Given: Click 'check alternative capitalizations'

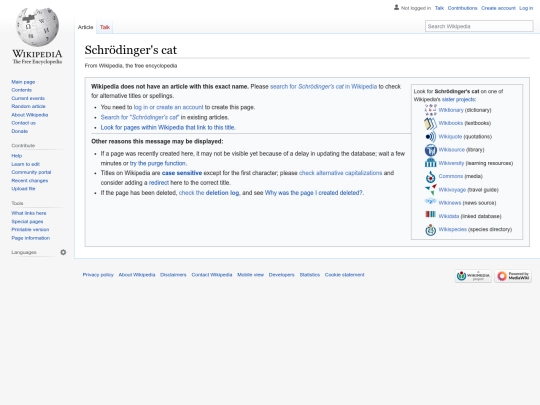Looking at the screenshot, I should [340, 173].
